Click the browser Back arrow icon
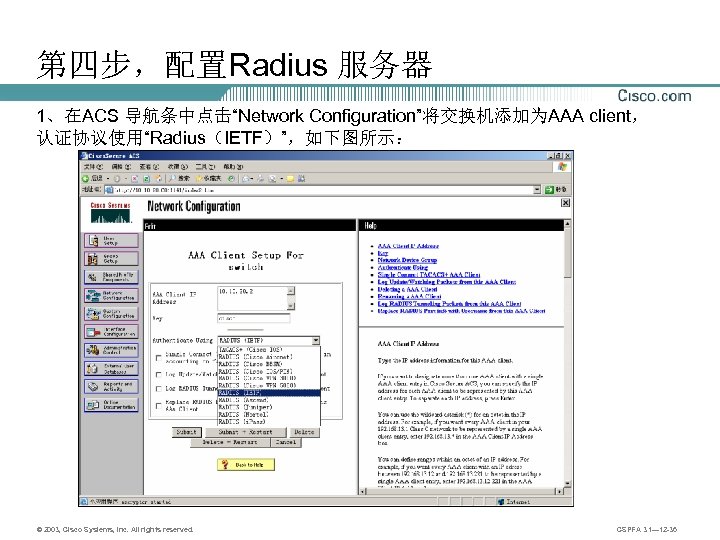Screen dimensions: 720x540 pos(86,178)
